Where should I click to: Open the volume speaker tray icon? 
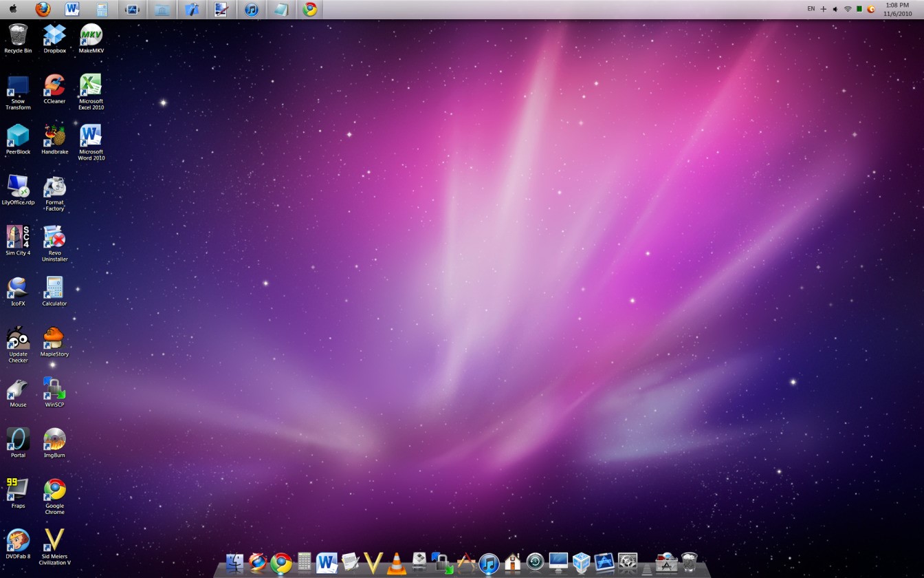pyautogui.click(x=835, y=10)
